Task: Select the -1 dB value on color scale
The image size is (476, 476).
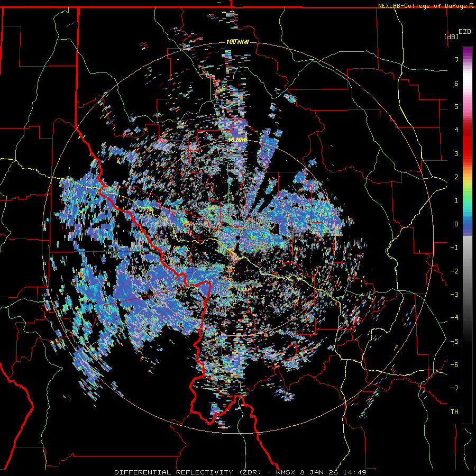Action: pyautogui.click(x=454, y=248)
